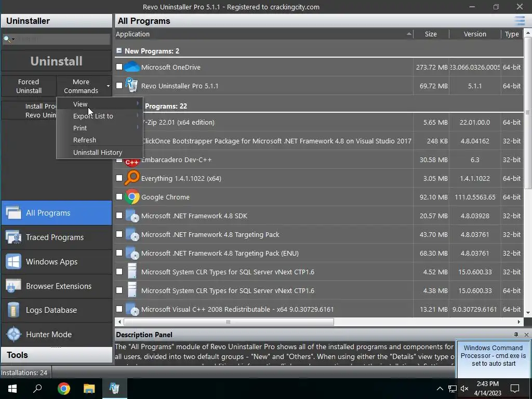Choose Refresh menu item
This screenshot has width=532, height=399.
99,140
